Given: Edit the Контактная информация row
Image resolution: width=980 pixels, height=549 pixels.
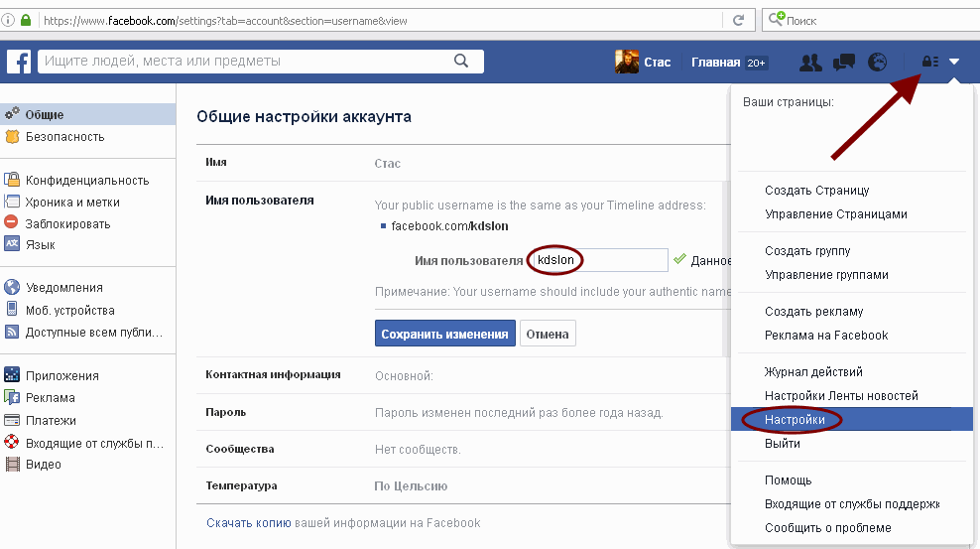Looking at the screenshot, I should pos(463,375).
